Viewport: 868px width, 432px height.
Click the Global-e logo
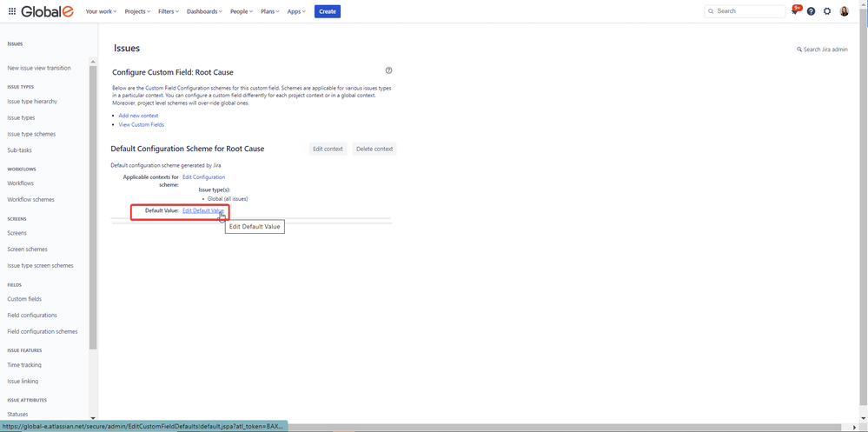point(48,11)
